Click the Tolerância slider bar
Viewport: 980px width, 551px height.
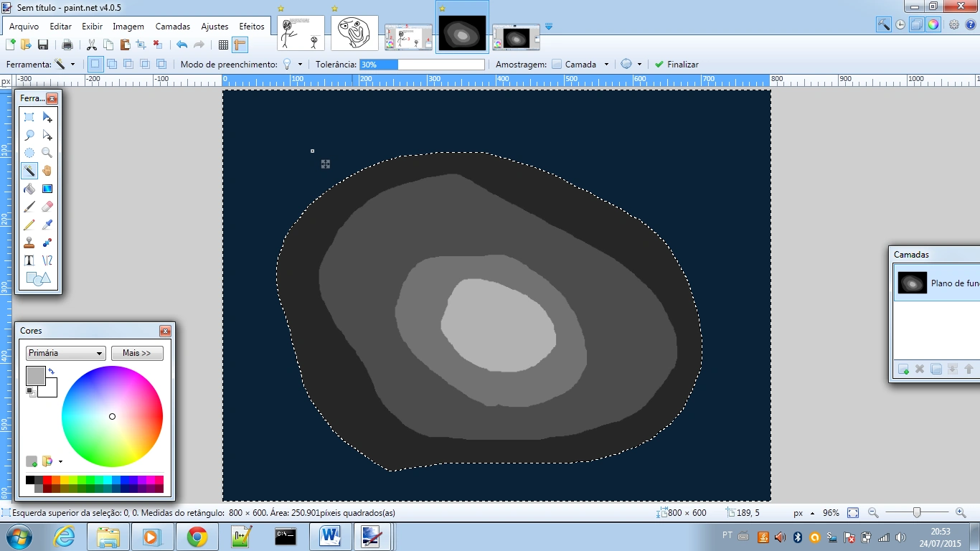pyautogui.click(x=422, y=64)
